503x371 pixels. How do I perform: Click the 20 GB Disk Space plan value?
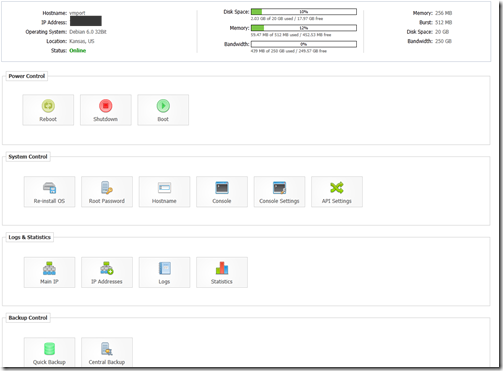coord(442,32)
